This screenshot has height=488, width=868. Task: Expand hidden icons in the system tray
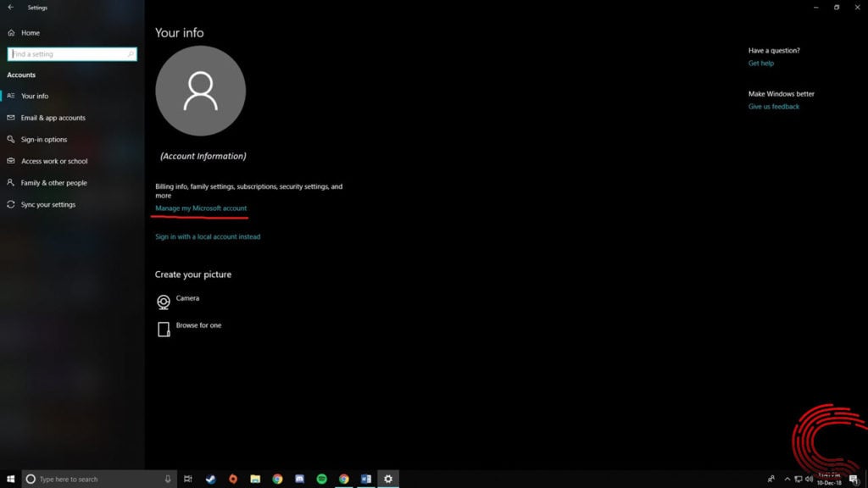(x=787, y=479)
